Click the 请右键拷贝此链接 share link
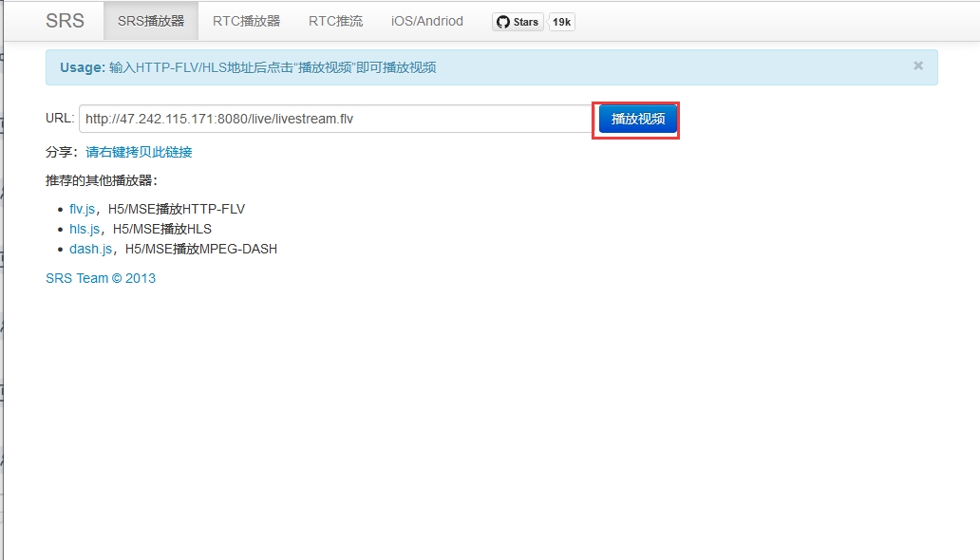980x560 pixels. (139, 152)
